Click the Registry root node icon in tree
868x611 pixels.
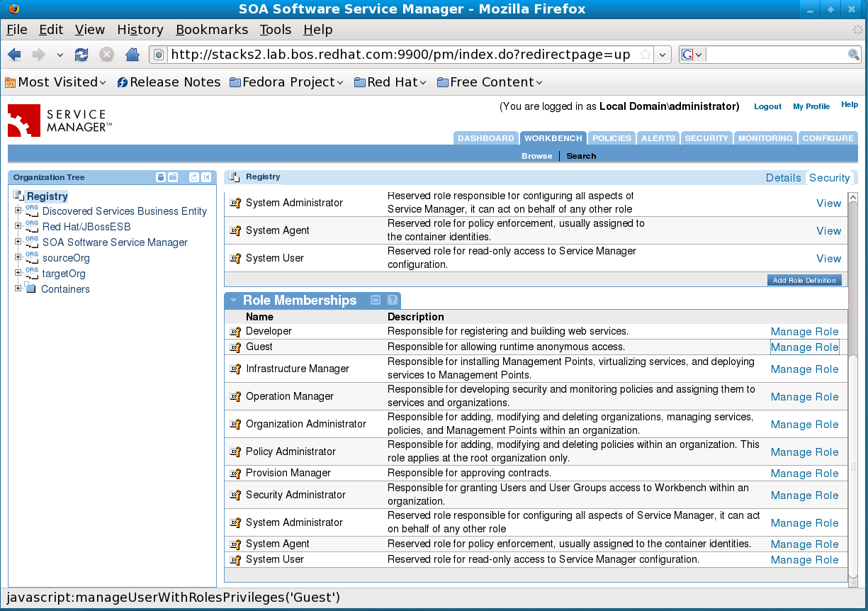(x=19, y=196)
